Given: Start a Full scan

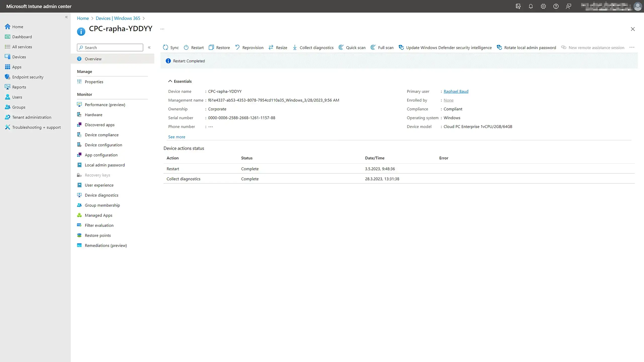Looking at the screenshot, I should point(382,48).
